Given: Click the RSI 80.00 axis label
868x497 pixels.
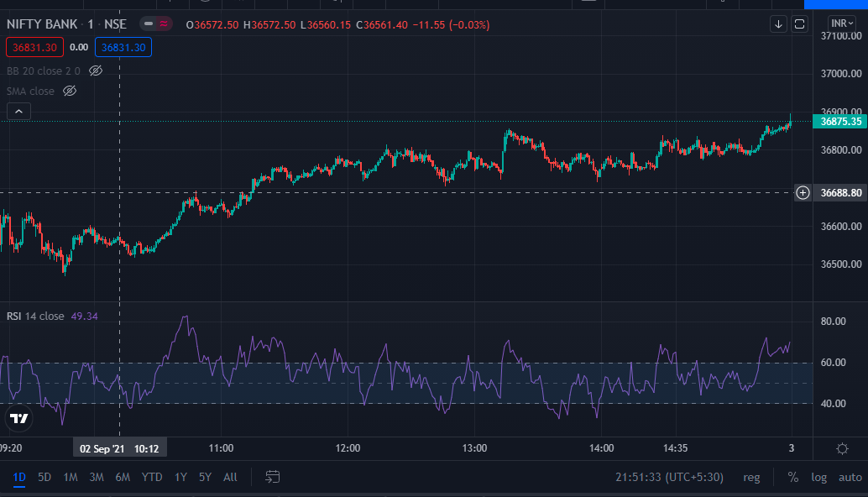Looking at the screenshot, I should coord(833,322).
